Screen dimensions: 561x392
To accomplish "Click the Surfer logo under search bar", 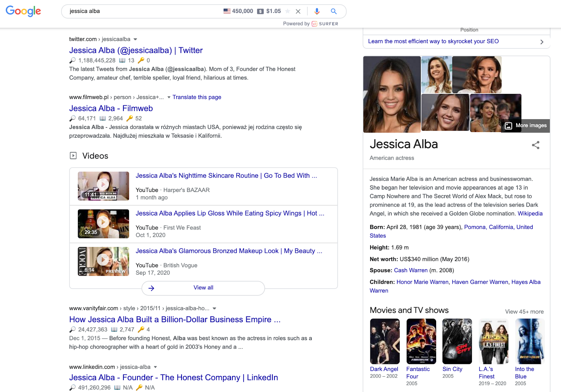I will coord(325,24).
